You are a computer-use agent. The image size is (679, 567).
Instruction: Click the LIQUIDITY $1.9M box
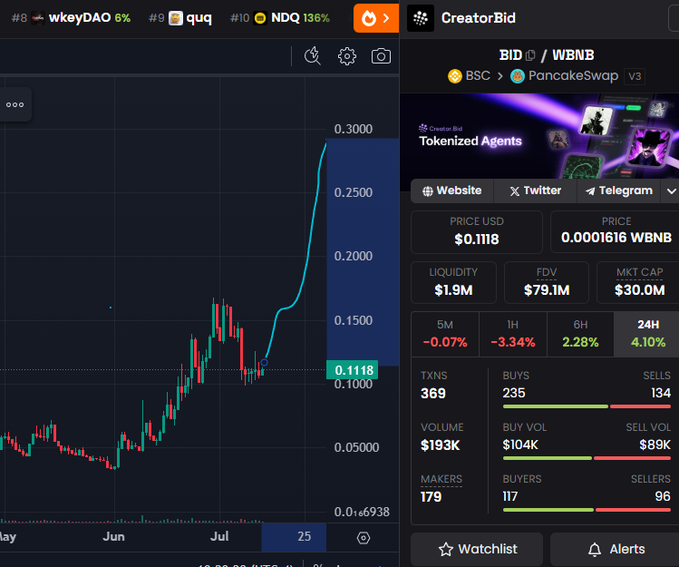[453, 282]
